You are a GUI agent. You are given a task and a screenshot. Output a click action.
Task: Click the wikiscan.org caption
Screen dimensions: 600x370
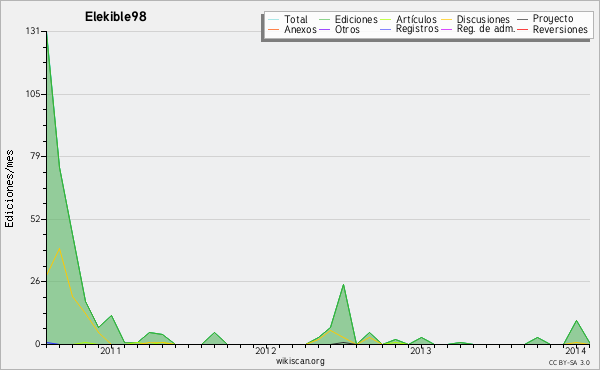click(300, 361)
